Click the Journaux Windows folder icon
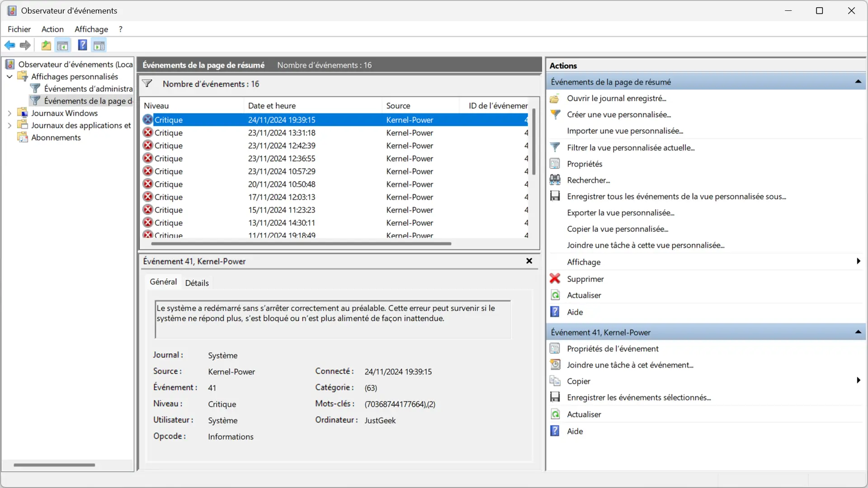868x488 pixels. click(x=23, y=113)
